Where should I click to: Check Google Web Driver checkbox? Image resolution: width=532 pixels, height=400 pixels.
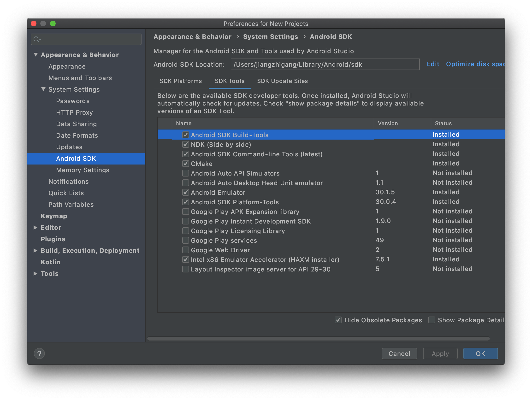tap(185, 250)
